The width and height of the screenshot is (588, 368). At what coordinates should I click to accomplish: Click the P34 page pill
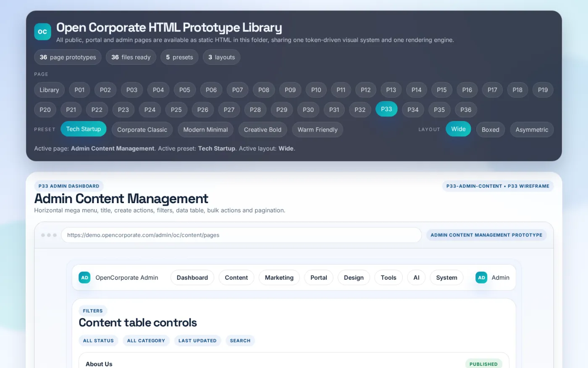click(413, 109)
